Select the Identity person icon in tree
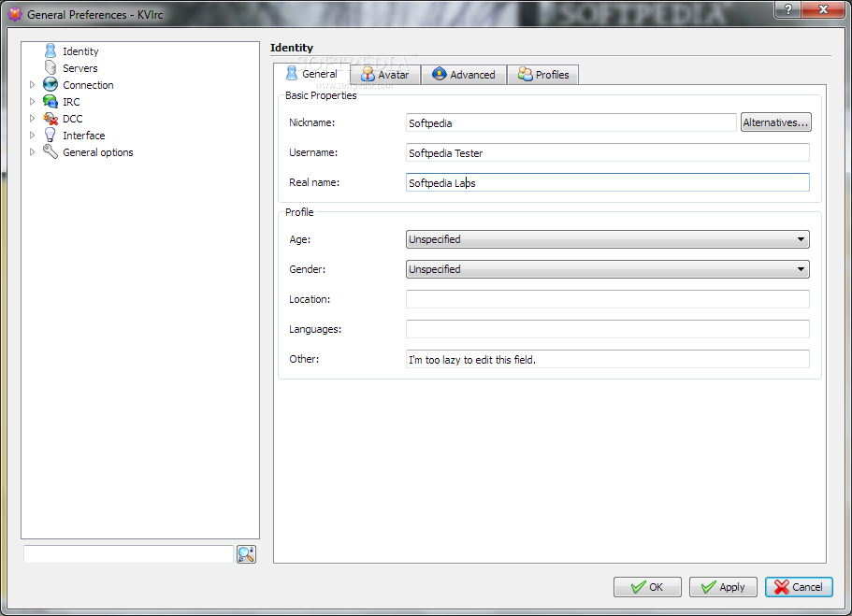 (51, 51)
